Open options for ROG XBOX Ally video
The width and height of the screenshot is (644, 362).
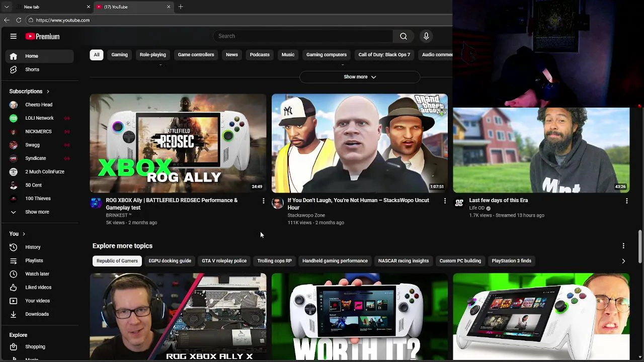pos(263,201)
